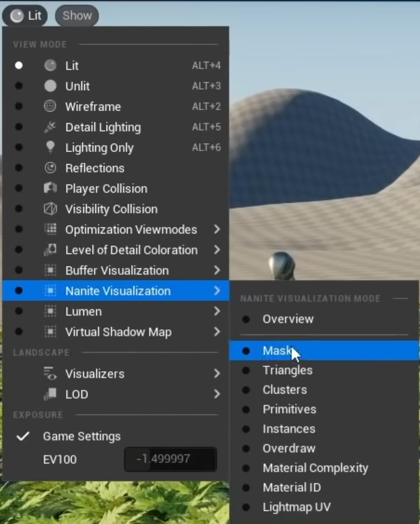The image size is (420, 524).
Task: Click the Visibility Collision cube icon
Action: click(50, 209)
